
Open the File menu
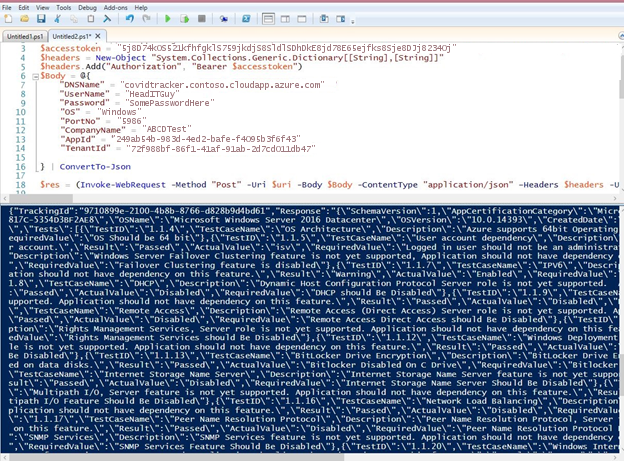coord(7,8)
